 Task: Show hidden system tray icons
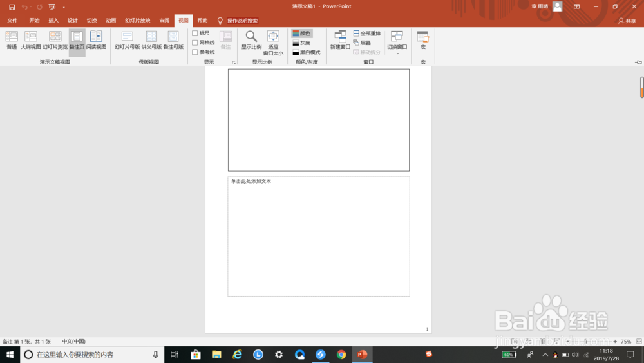[545, 355]
